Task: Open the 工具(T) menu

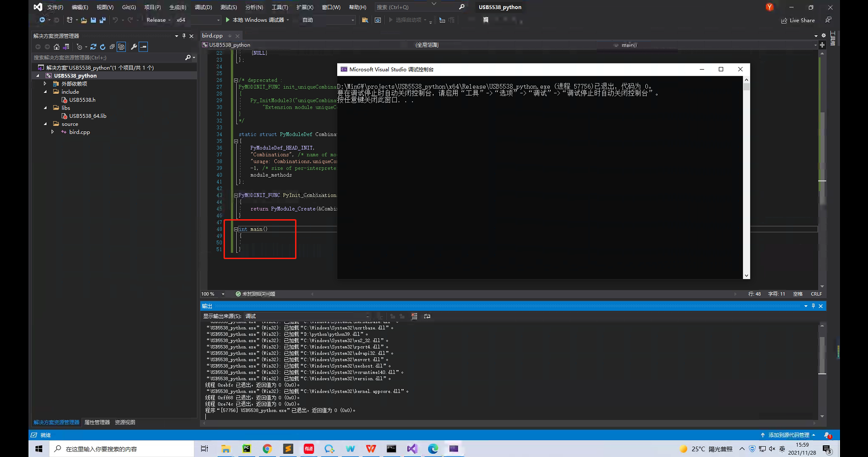Action: pyautogui.click(x=279, y=7)
